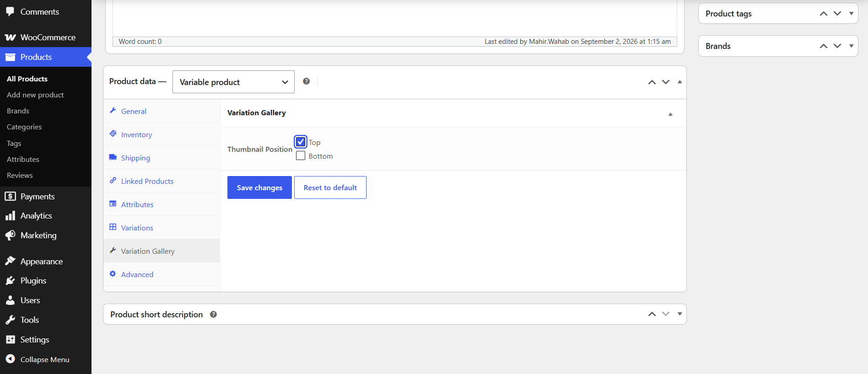
Task: Move Brands panel up
Action: pos(824,46)
